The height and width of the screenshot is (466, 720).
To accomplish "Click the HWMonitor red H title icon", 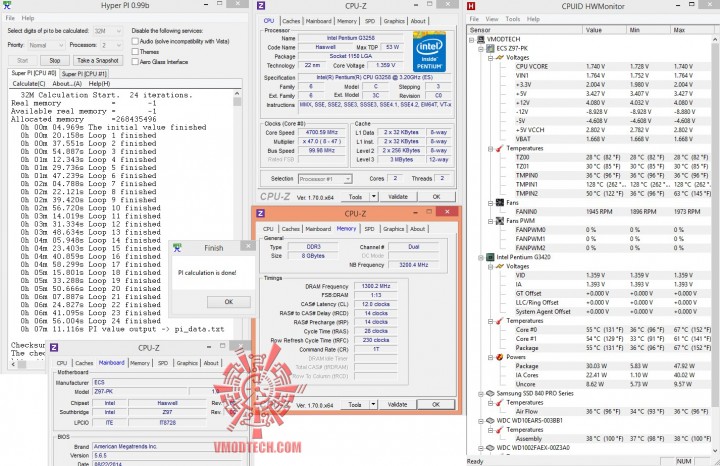I will tap(471, 6).
